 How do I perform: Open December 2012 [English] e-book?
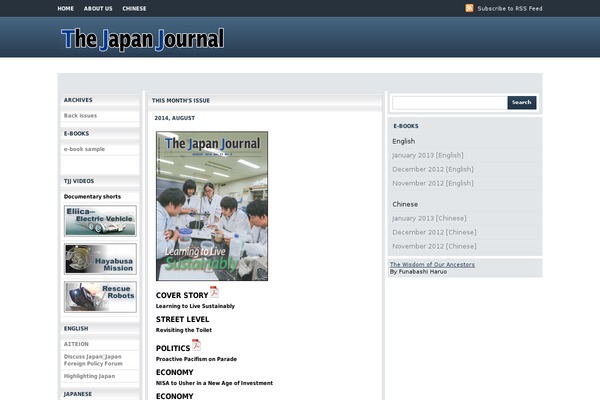click(433, 169)
